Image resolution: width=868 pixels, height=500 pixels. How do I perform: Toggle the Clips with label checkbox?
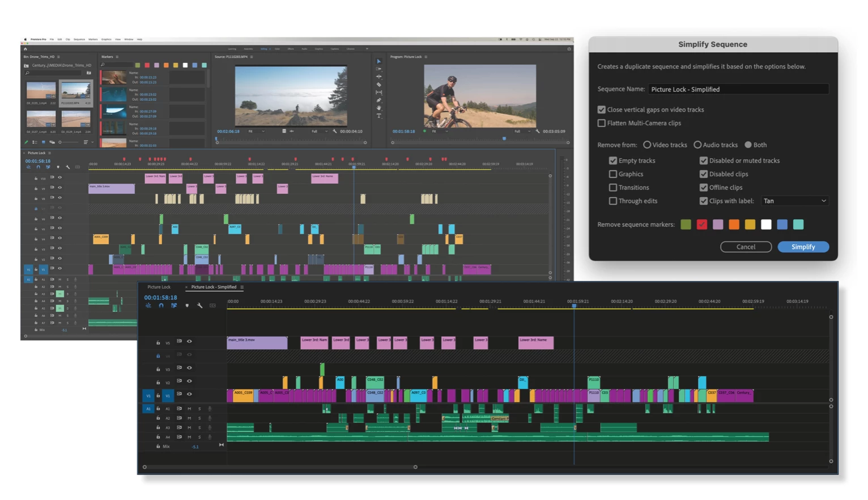[x=704, y=201]
